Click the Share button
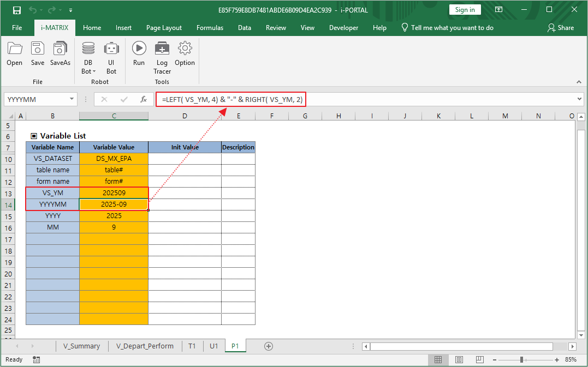Image resolution: width=588 pixels, height=367 pixels. coord(565,27)
